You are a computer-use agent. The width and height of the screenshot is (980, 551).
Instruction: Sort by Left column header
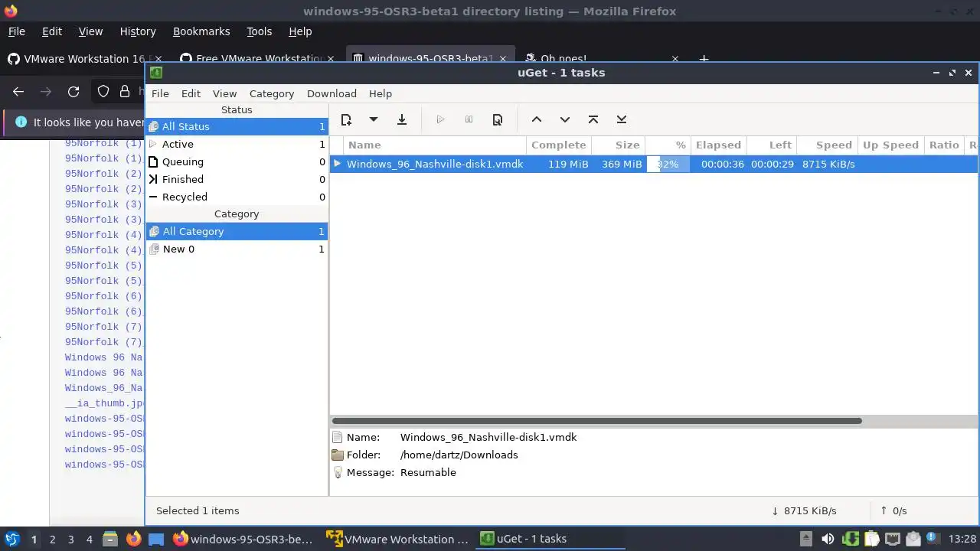(772, 145)
